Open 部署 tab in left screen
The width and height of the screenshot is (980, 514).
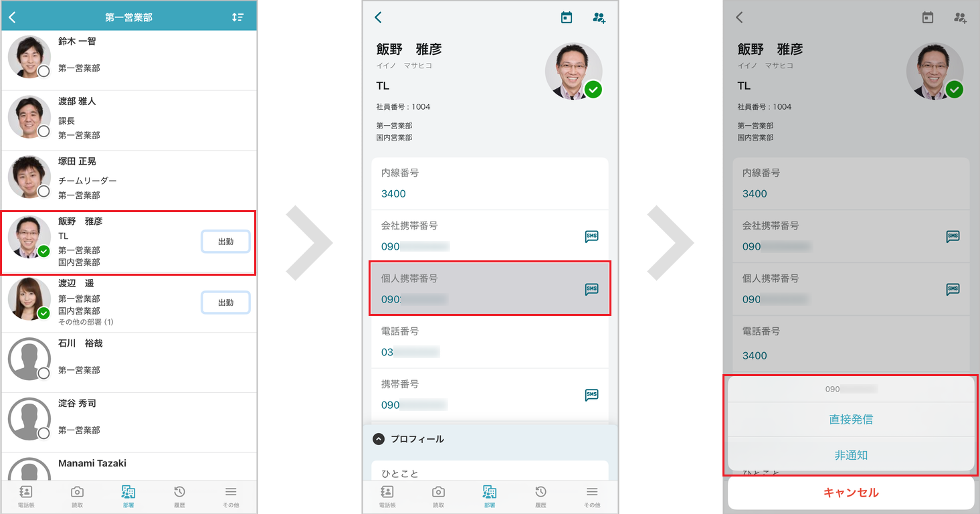click(128, 497)
